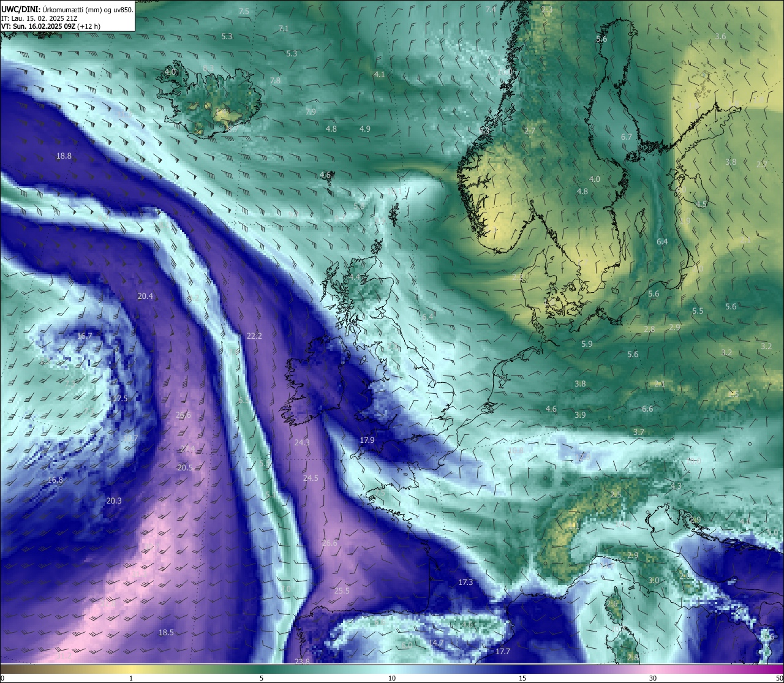784x683 pixels.
Task: Click the 4.1 value label
Action: (x=379, y=75)
